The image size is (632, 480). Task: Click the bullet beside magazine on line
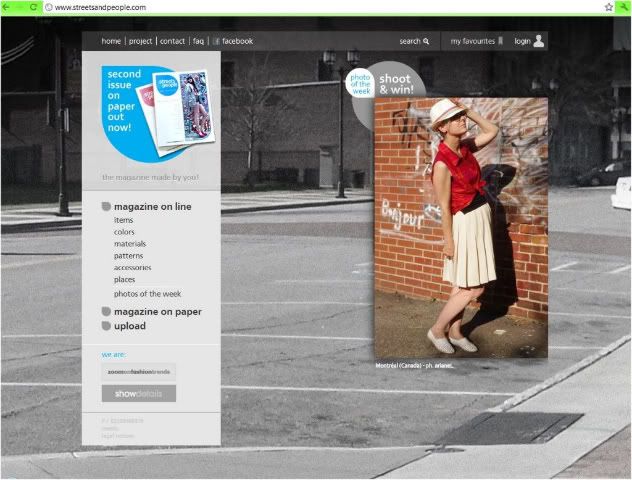(x=106, y=206)
